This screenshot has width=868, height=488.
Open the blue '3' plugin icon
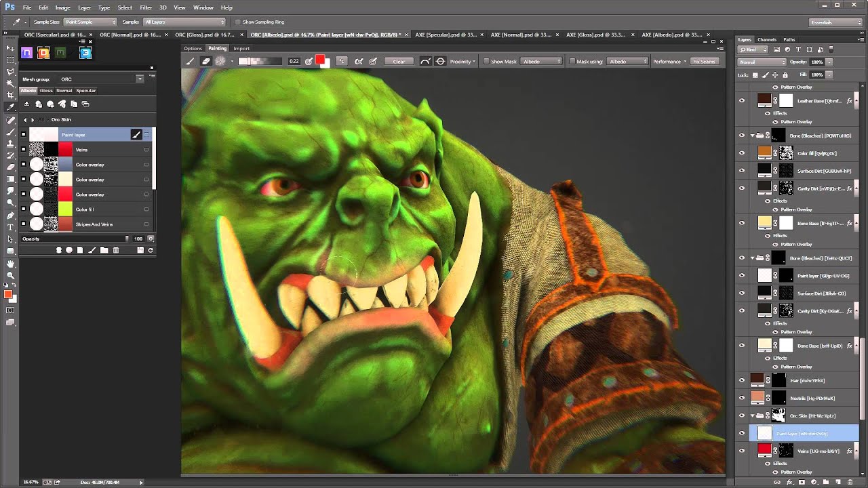85,52
